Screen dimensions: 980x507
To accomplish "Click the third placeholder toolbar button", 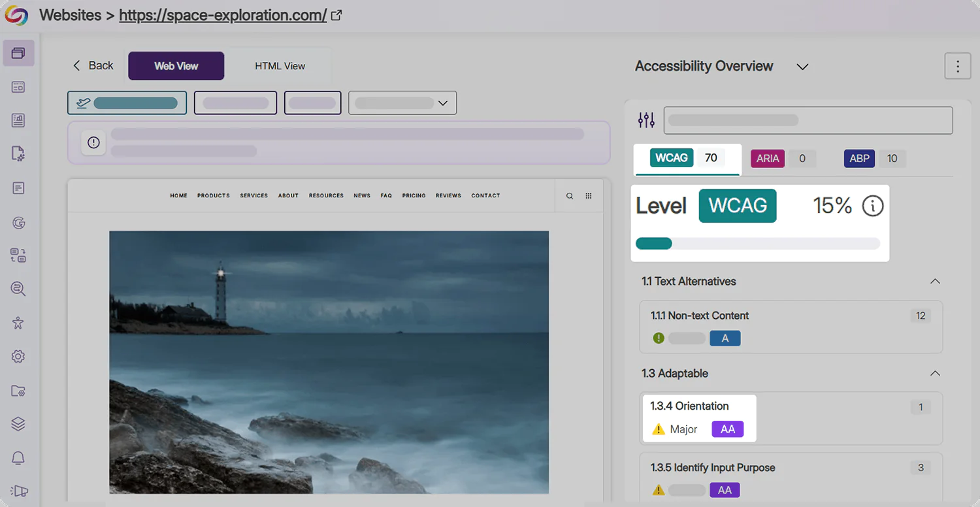I will tap(313, 103).
